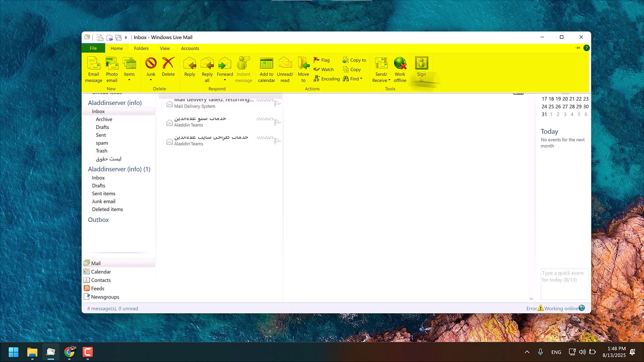
Task: Open the Junk email folder
Action: (104, 201)
